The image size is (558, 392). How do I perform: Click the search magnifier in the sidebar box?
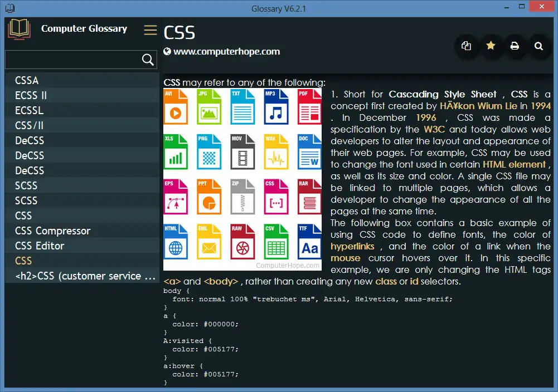pyautogui.click(x=148, y=60)
